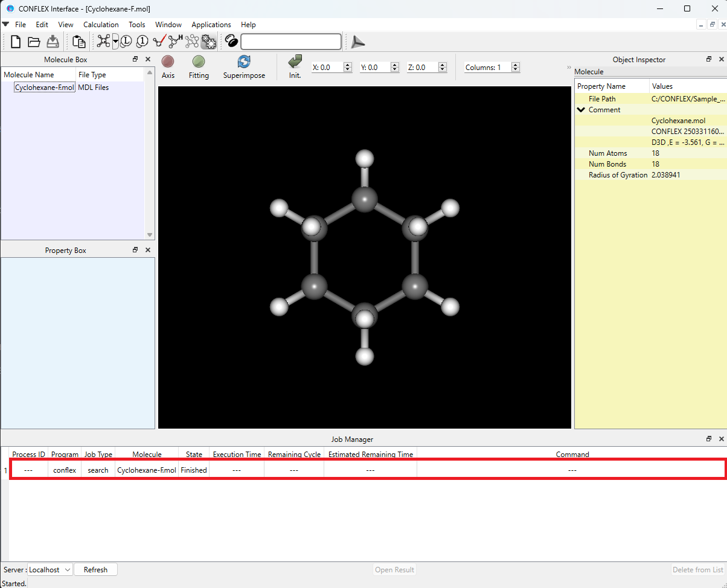Click the Refresh button
Screen dimensions: 727x588
click(x=95, y=570)
